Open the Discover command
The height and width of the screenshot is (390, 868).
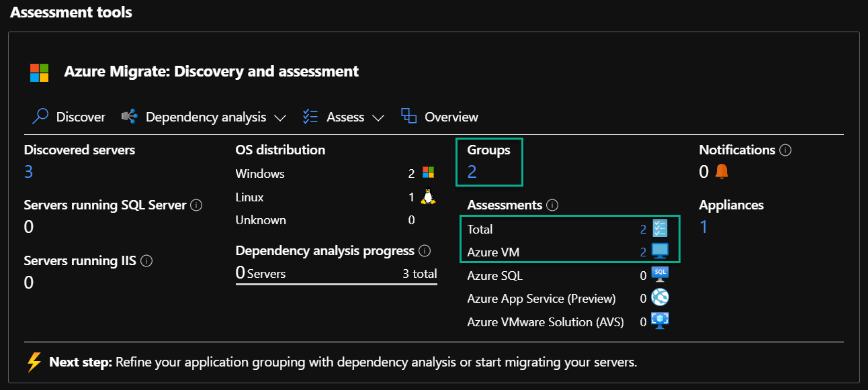[x=69, y=117]
